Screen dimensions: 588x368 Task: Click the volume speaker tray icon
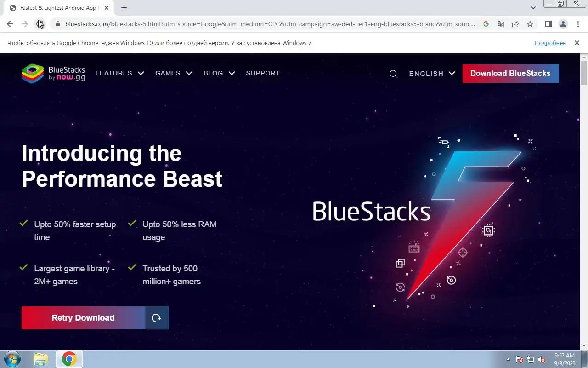coord(542,359)
